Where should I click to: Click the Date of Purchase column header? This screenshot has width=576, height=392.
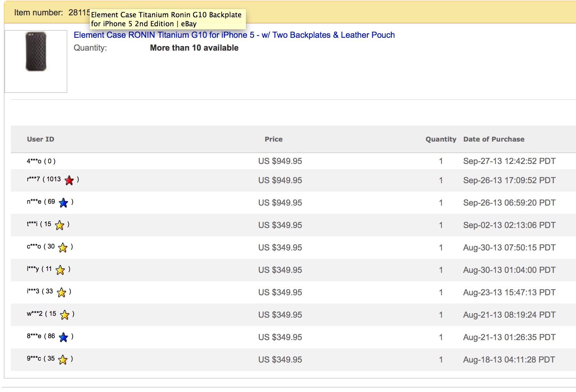click(x=494, y=139)
